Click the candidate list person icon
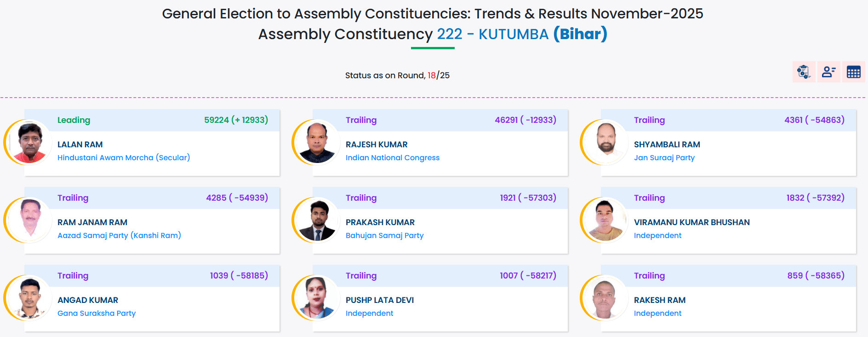Screen dimensions: 868x337 point(828,72)
